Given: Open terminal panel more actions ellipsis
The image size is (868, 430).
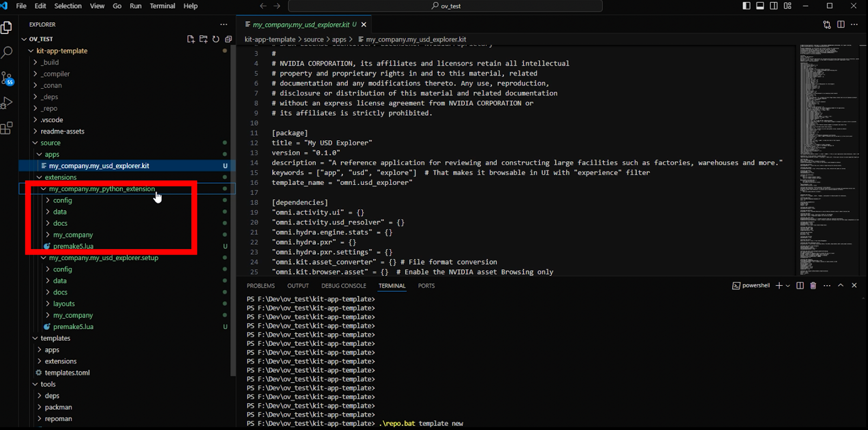Looking at the screenshot, I should pyautogui.click(x=827, y=285).
